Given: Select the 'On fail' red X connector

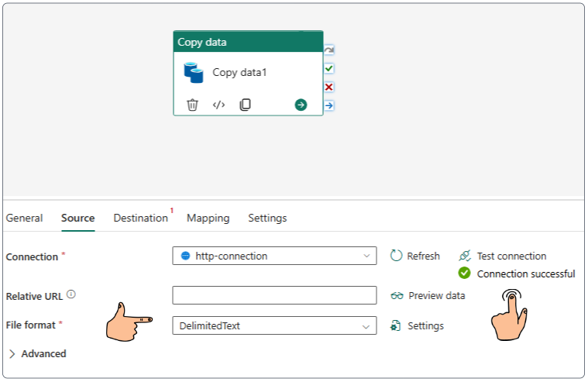Looking at the screenshot, I should [329, 87].
